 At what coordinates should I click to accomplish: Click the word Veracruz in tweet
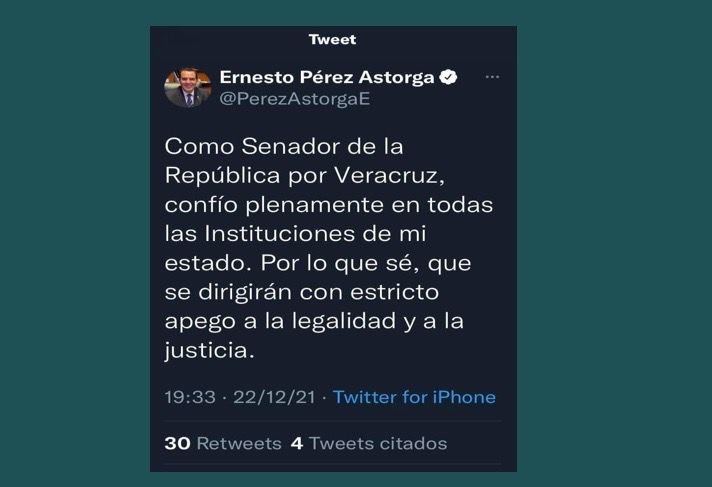[389, 176]
